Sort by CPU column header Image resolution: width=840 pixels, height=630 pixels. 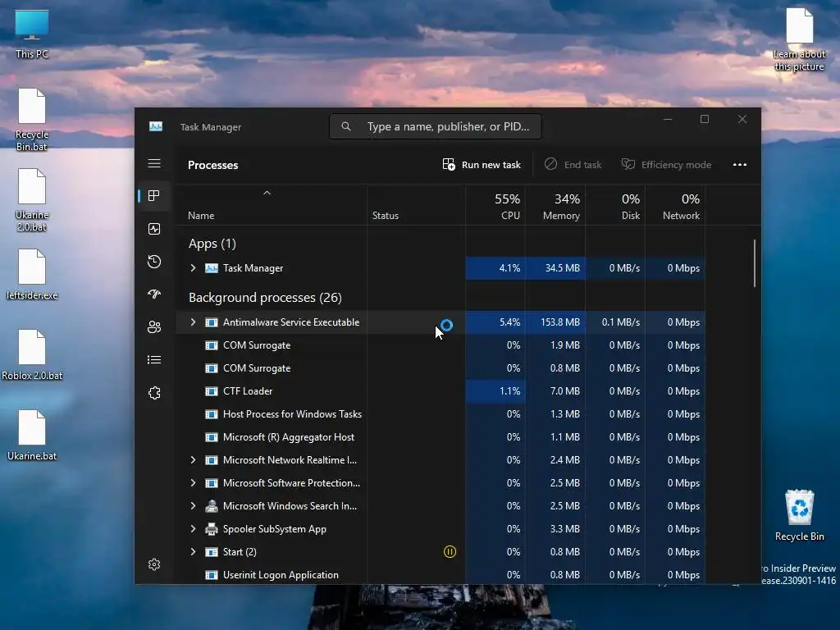[495, 204]
